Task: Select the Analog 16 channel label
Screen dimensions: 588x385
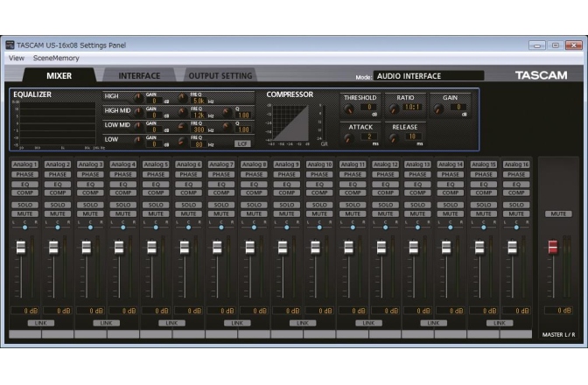Action: point(516,164)
